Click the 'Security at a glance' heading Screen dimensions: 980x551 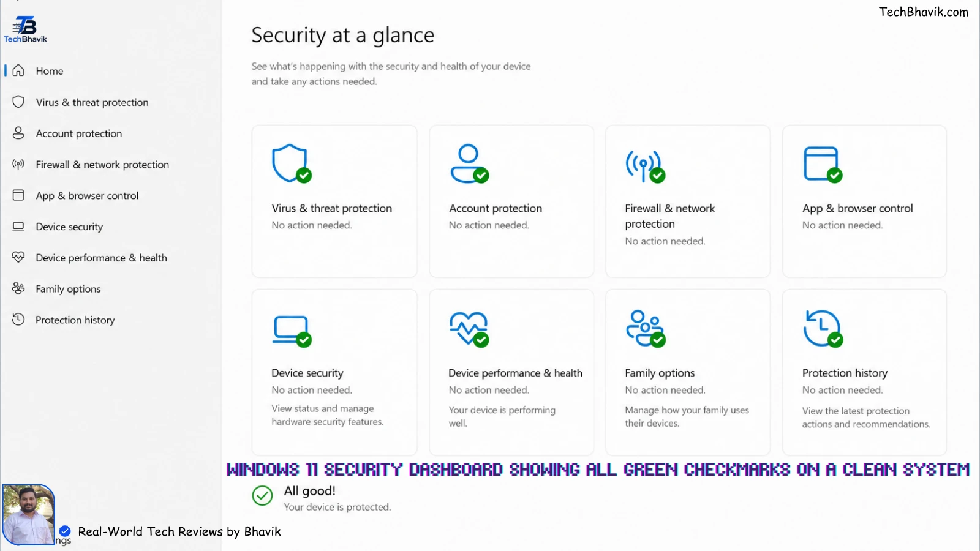tap(342, 36)
